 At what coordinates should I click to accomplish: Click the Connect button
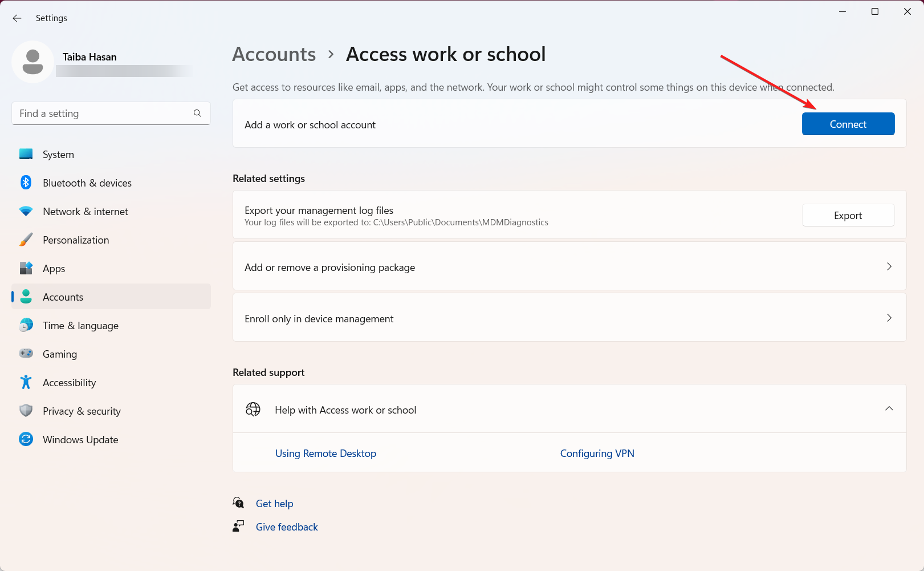(848, 124)
